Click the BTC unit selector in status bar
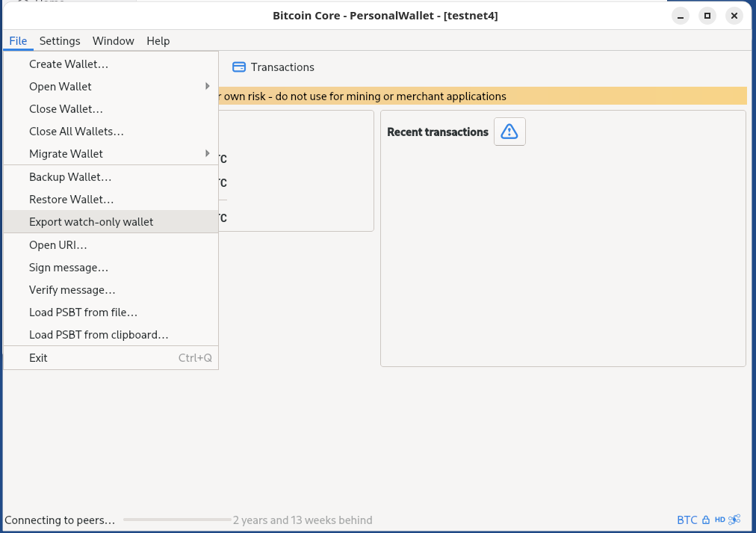This screenshot has height=533, width=756. coord(687,520)
